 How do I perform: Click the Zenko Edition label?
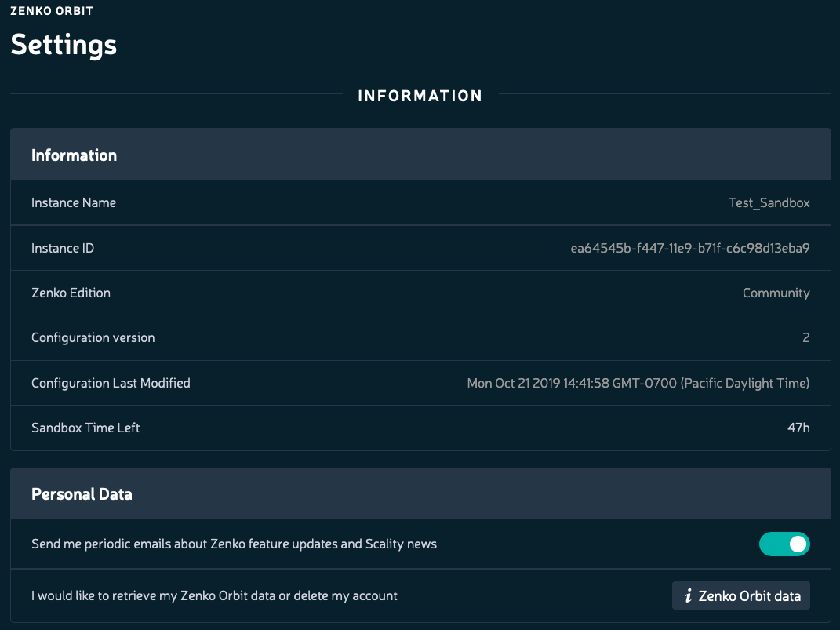point(71,293)
